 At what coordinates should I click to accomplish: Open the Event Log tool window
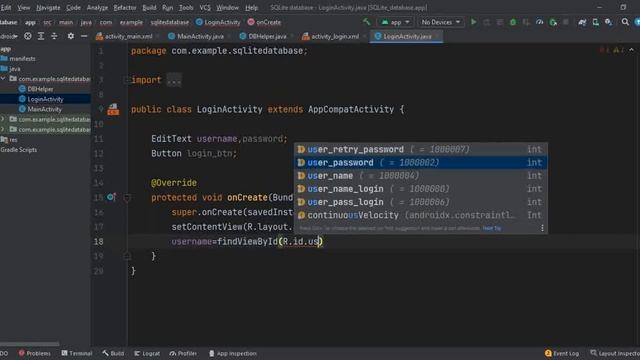562,353
